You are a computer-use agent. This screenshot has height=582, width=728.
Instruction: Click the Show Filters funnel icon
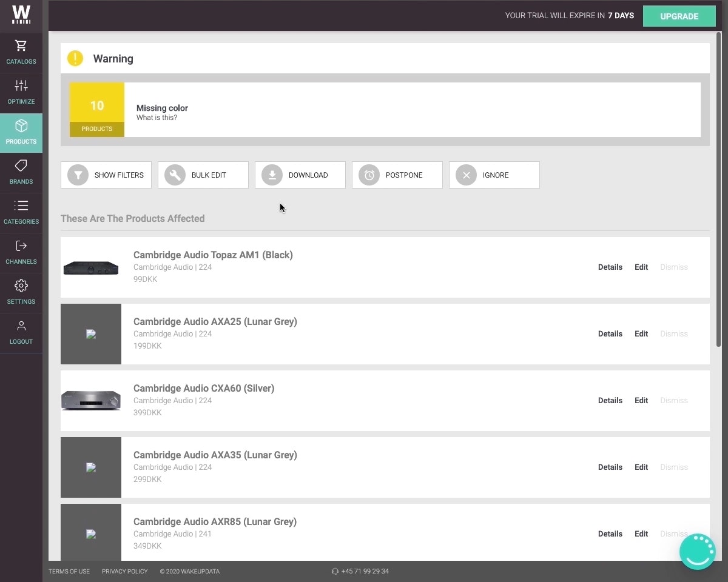click(78, 175)
